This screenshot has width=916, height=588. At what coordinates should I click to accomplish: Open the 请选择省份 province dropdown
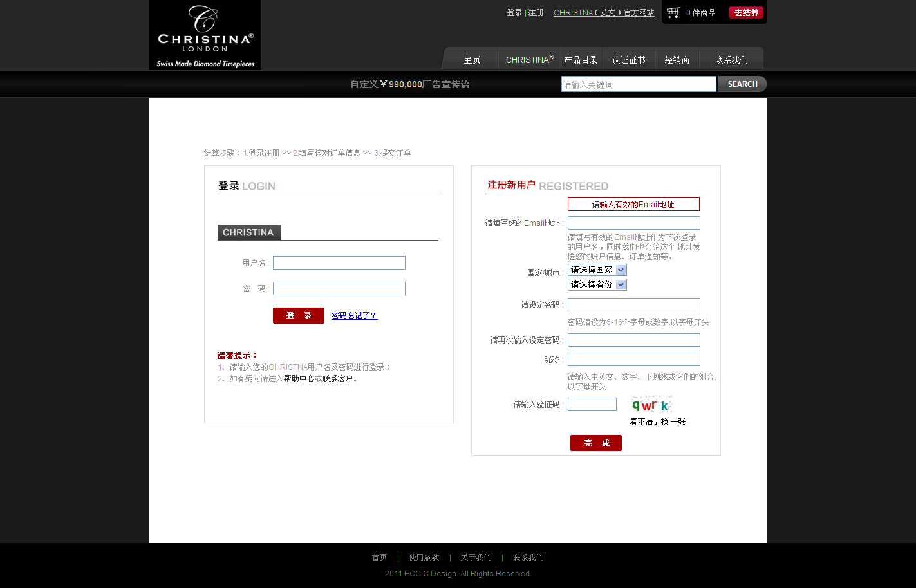pos(597,285)
